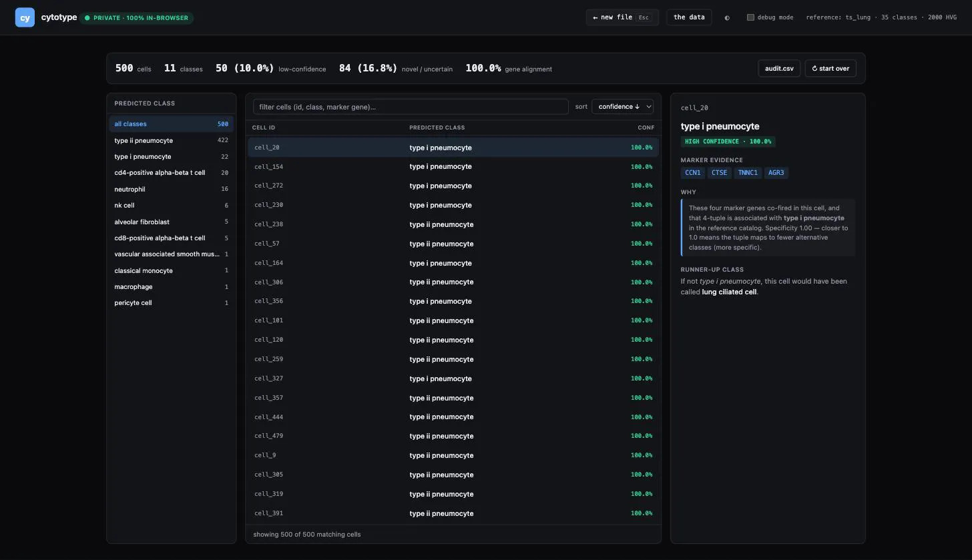This screenshot has width=972, height=560.
Task: Focus the filter cells search field
Action: (x=411, y=107)
